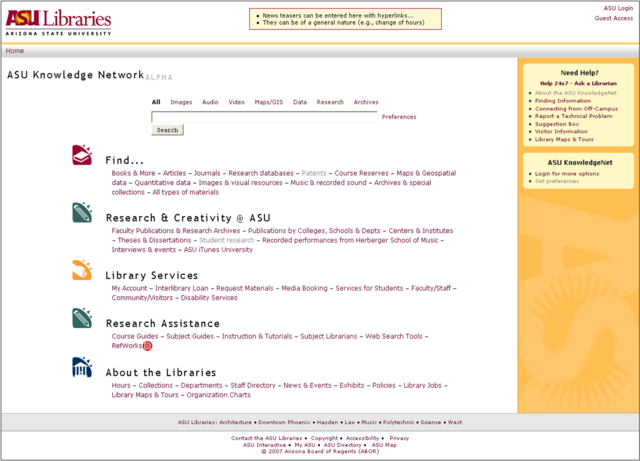Switch to the Images search tab
Screen dimensions: 640x461
pos(181,102)
